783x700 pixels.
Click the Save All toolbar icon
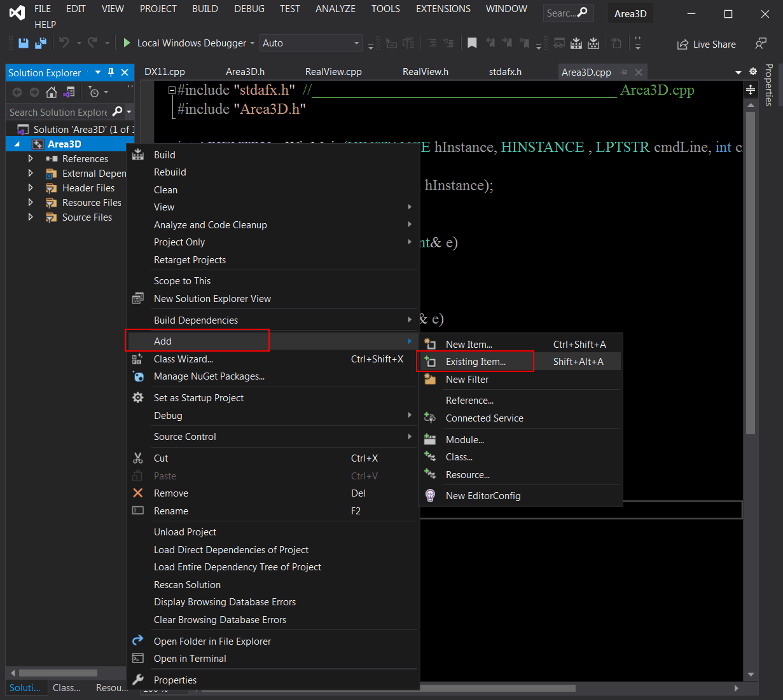pos(41,43)
